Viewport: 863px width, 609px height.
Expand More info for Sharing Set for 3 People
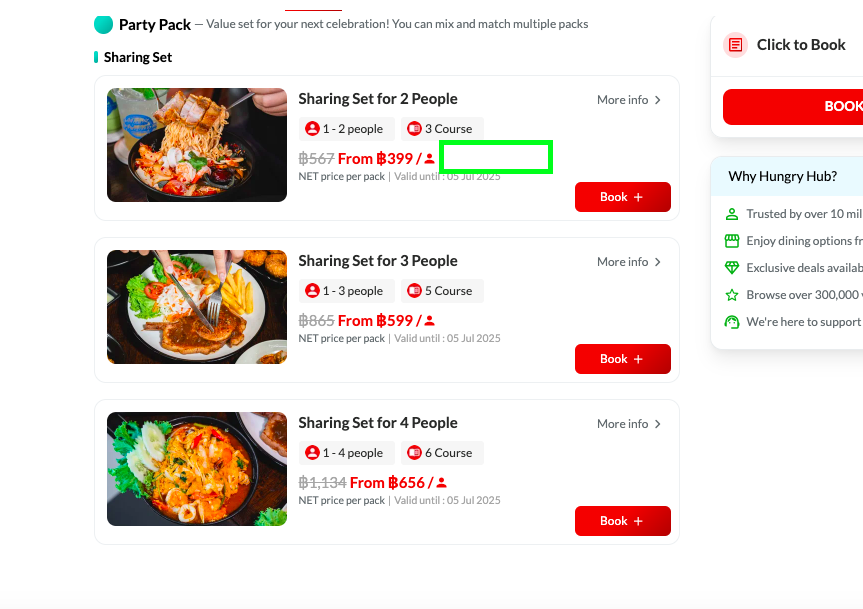(629, 262)
